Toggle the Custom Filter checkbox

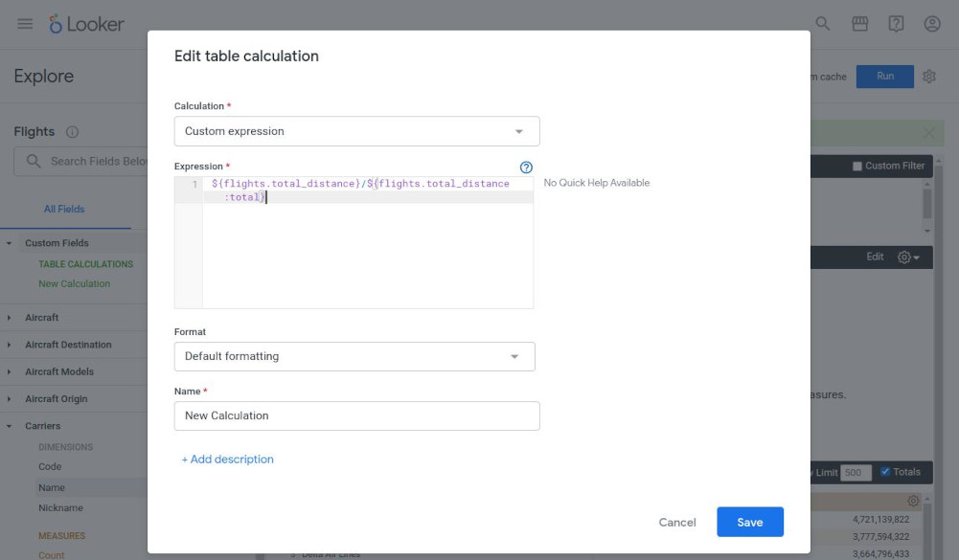tap(856, 167)
